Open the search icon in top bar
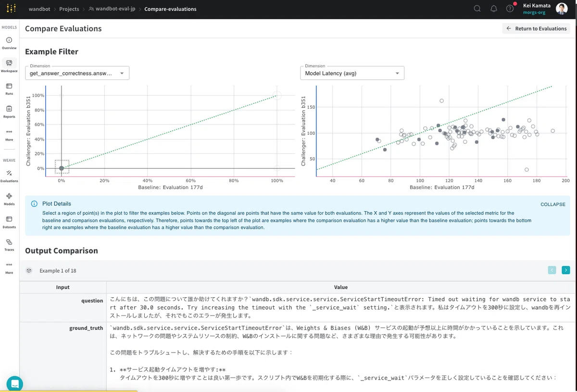 477,9
